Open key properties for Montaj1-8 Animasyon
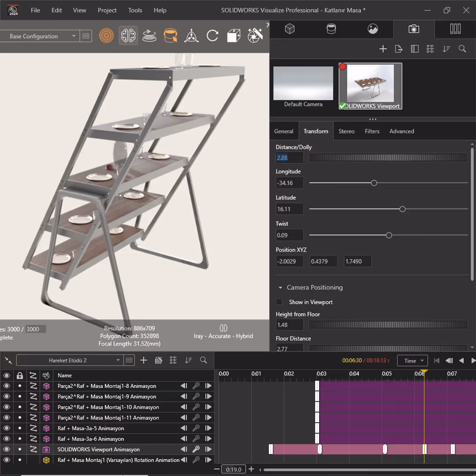Image resolution: width=476 pixels, height=476 pixels. point(196,386)
